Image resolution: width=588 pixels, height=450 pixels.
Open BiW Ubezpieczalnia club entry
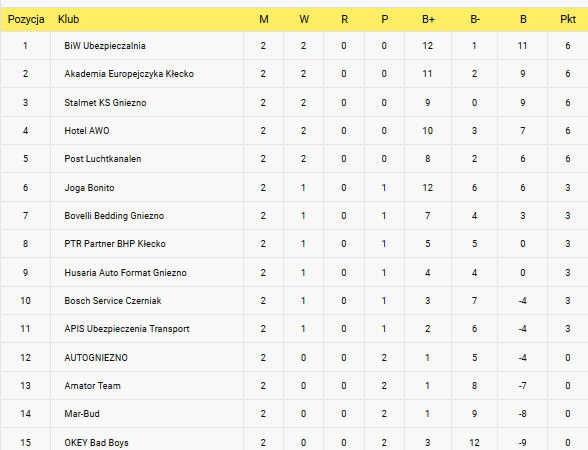105,46
